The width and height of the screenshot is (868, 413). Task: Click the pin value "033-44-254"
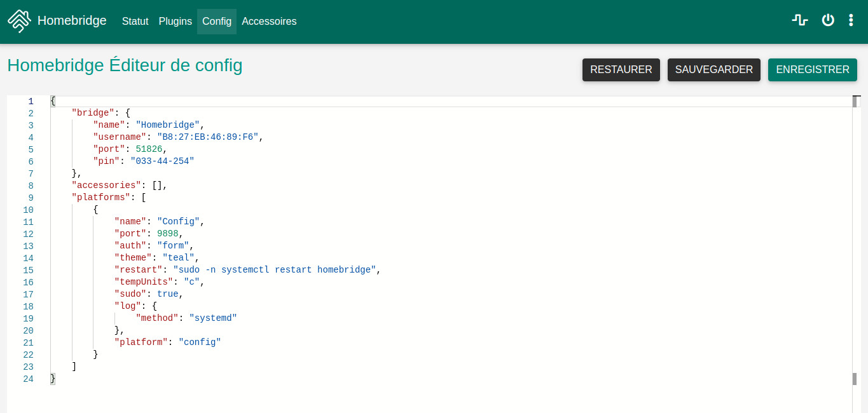pyautogui.click(x=162, y=161)
